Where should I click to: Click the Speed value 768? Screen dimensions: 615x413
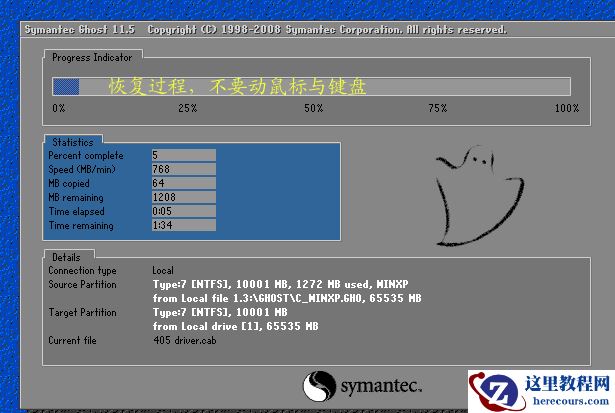184,169
